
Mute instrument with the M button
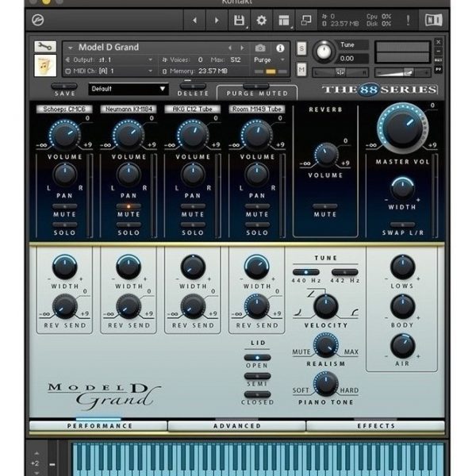301,70
